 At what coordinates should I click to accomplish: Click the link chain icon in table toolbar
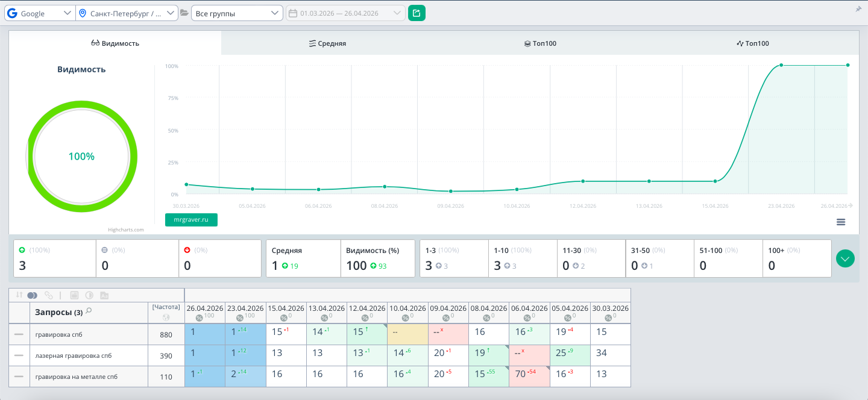48,295
